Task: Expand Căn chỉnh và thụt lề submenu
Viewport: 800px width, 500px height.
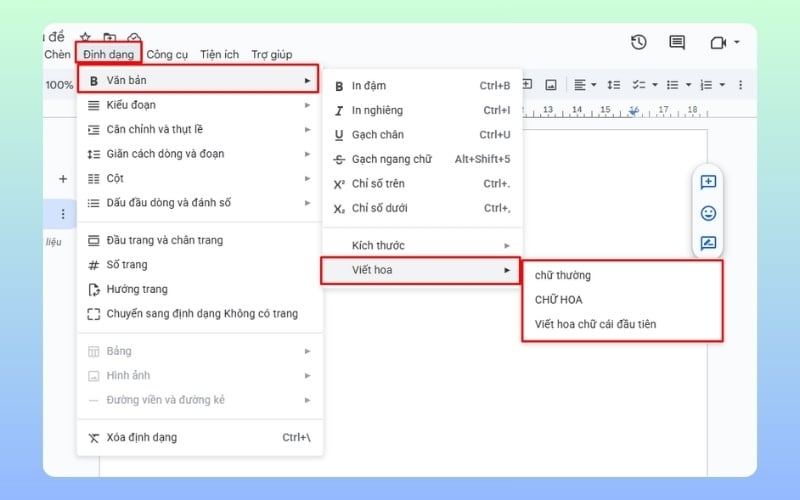Action: (x=199, y=130)
